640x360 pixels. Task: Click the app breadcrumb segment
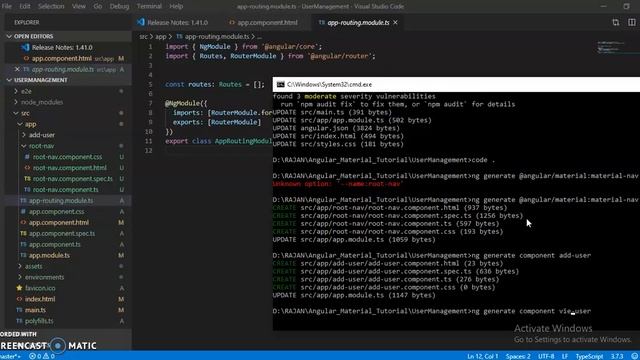[160, 37]
